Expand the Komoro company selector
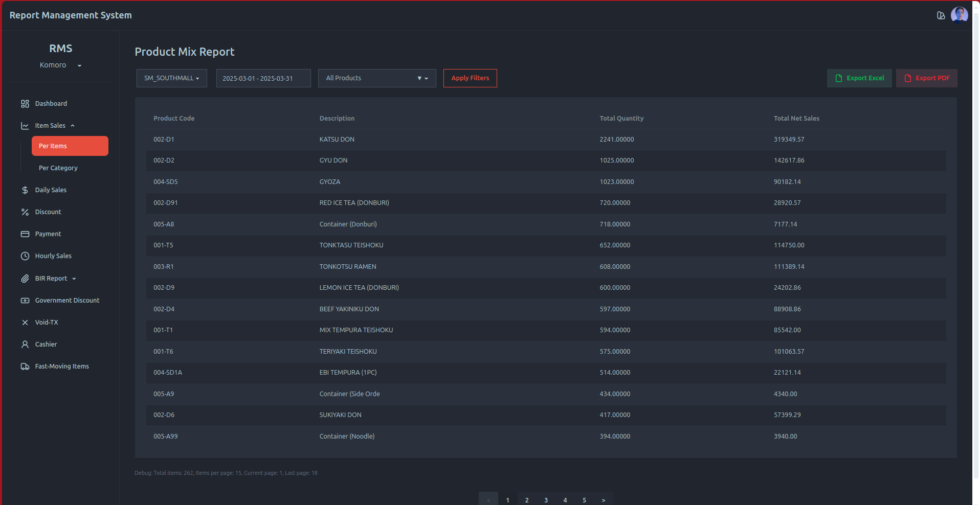 (60, 65)
